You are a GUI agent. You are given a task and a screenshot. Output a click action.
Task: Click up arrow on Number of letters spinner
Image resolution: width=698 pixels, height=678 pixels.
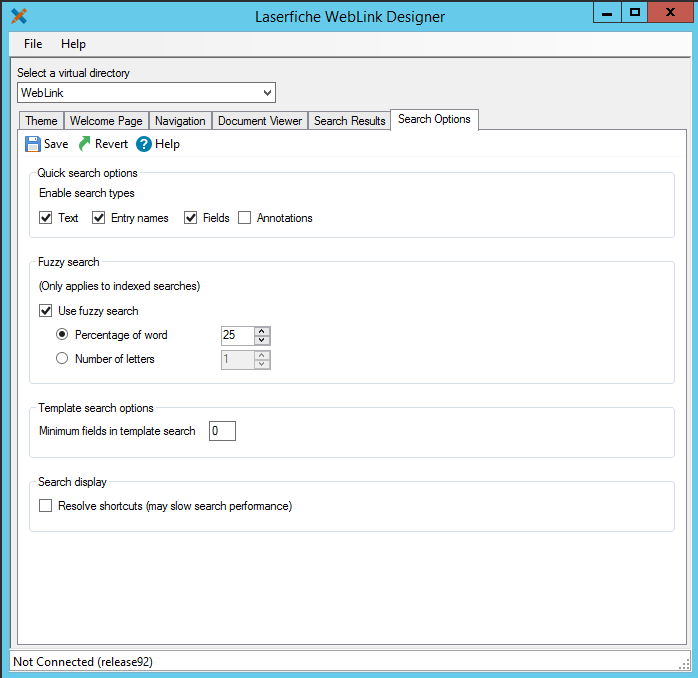tap(262, 355)
